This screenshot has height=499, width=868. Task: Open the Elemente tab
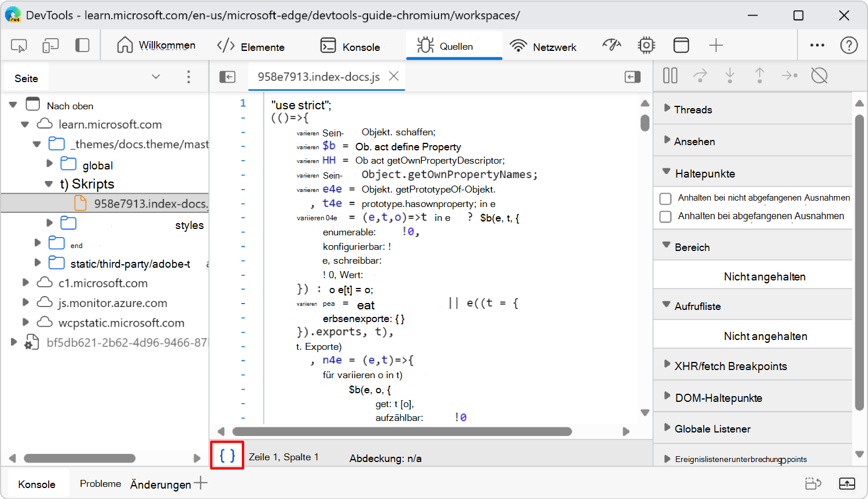tap(251, 46)
